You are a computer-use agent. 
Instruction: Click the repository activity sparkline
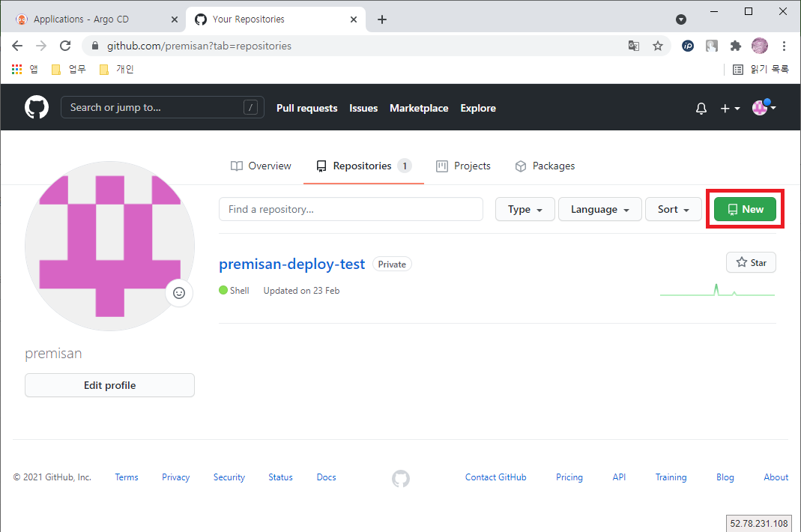coord(717,290)
